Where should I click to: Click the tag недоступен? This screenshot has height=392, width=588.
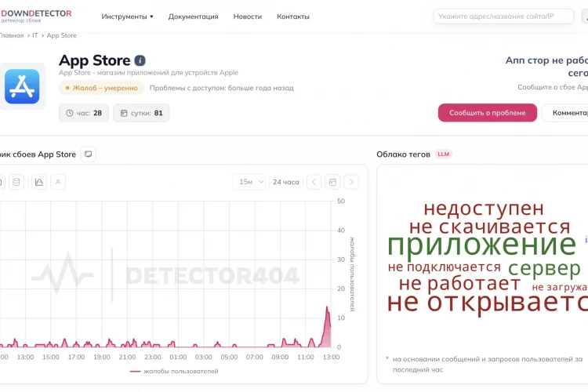click(x=484, y=209)
